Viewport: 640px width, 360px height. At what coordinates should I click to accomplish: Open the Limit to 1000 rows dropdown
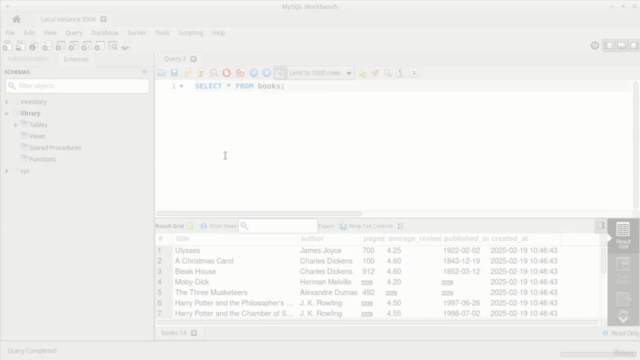pyautogui.click(x=320, y=73)
